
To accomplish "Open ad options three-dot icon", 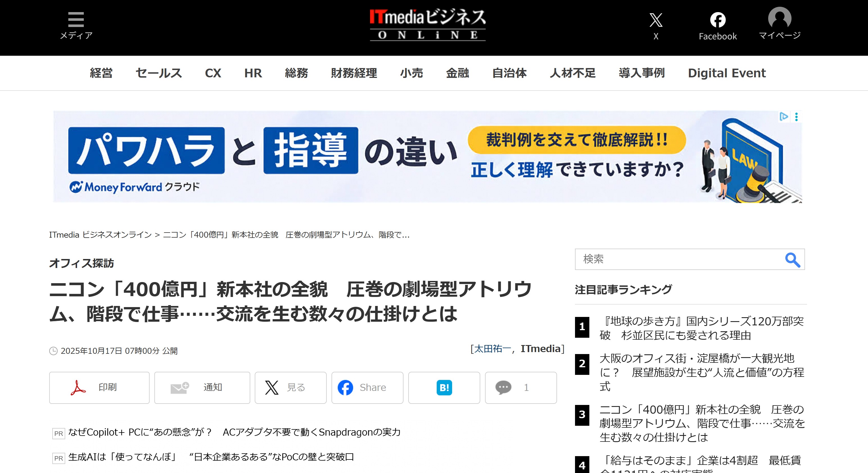I will (796, 117).
